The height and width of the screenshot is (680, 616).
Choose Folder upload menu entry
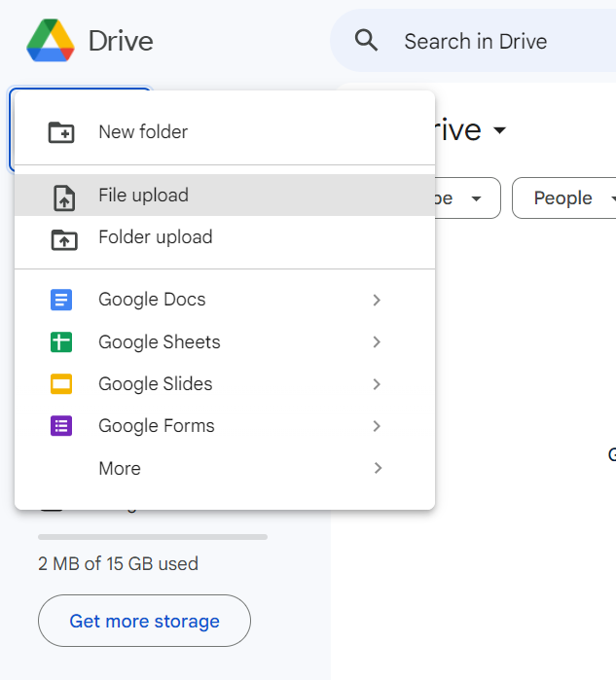[225, 237]
